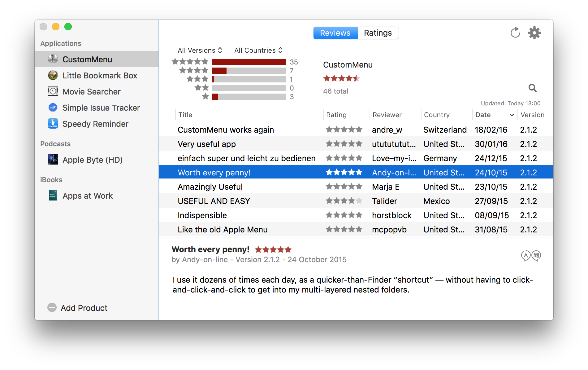Click the 'Germany' country cell
Image resolution: width=588 pixels, height=370 pixels.
pyautogui.click(x=440, y=158)
